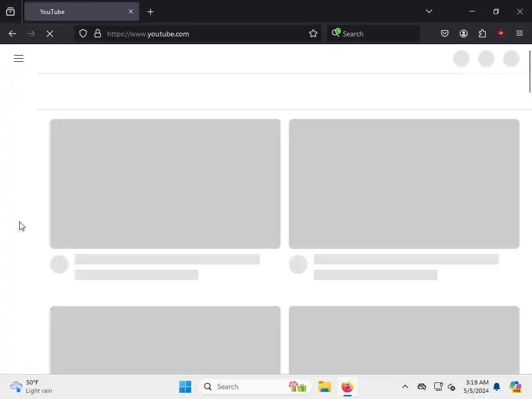532x399 pixels.
Task: Click the Firefox Search box
Action: (x=373, y=34)
